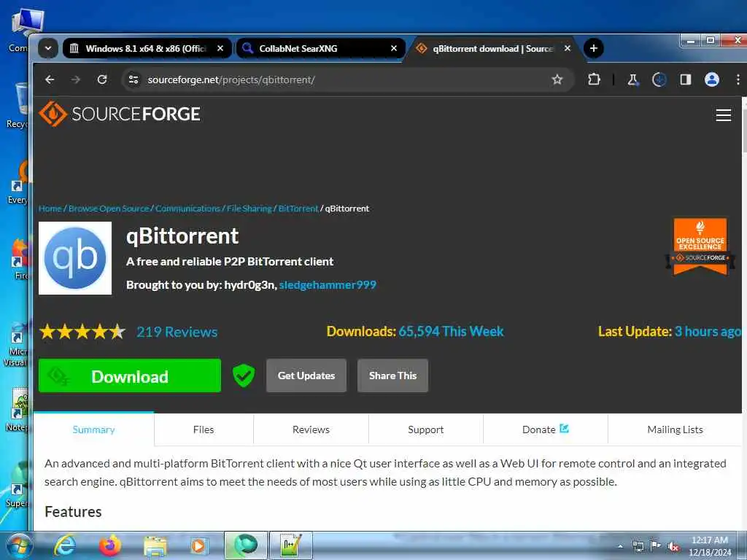Show hidden system tray icons arrow
This screenshot has height=560, width=747.
coord(620,547)
